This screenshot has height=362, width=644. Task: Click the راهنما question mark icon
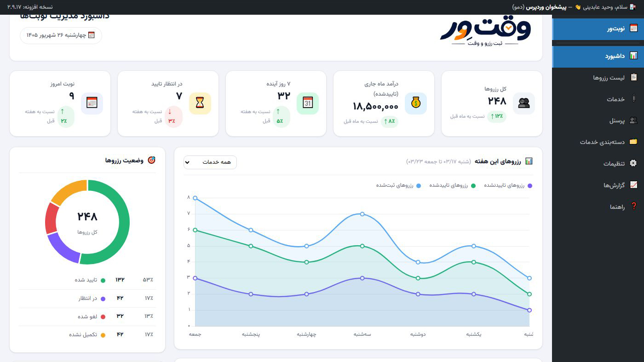tap(633, 206)
